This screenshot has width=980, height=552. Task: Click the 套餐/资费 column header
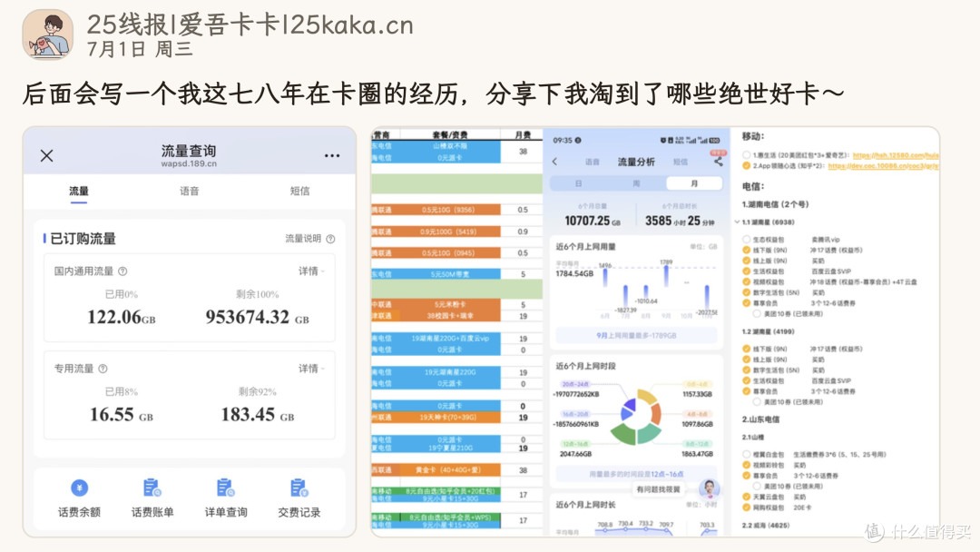pyautogui.click(x=450, y=134)
